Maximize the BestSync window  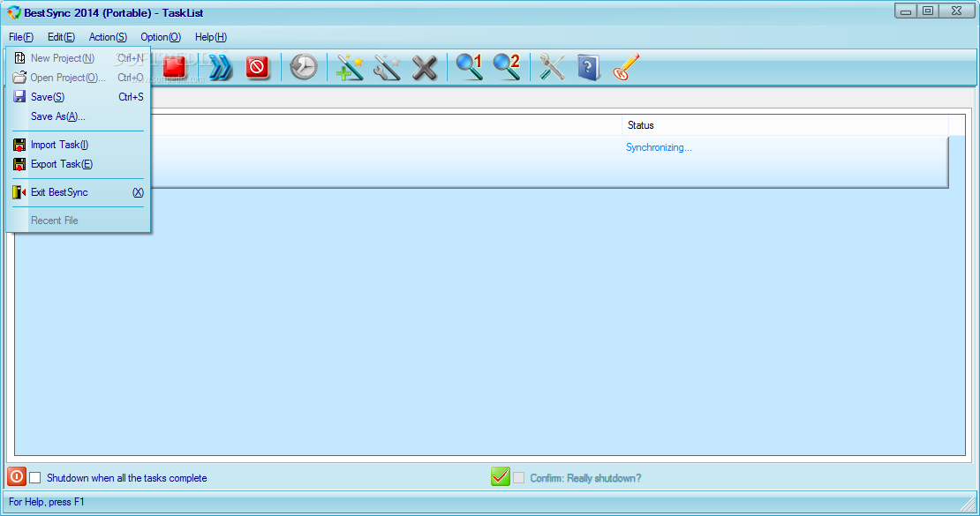928,11
